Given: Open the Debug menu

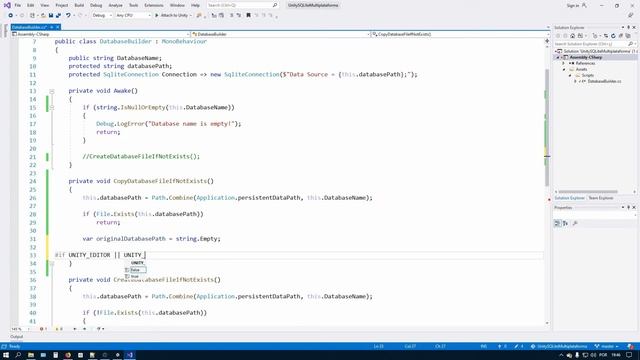Looking at the screenshot, I should (96, 5).
